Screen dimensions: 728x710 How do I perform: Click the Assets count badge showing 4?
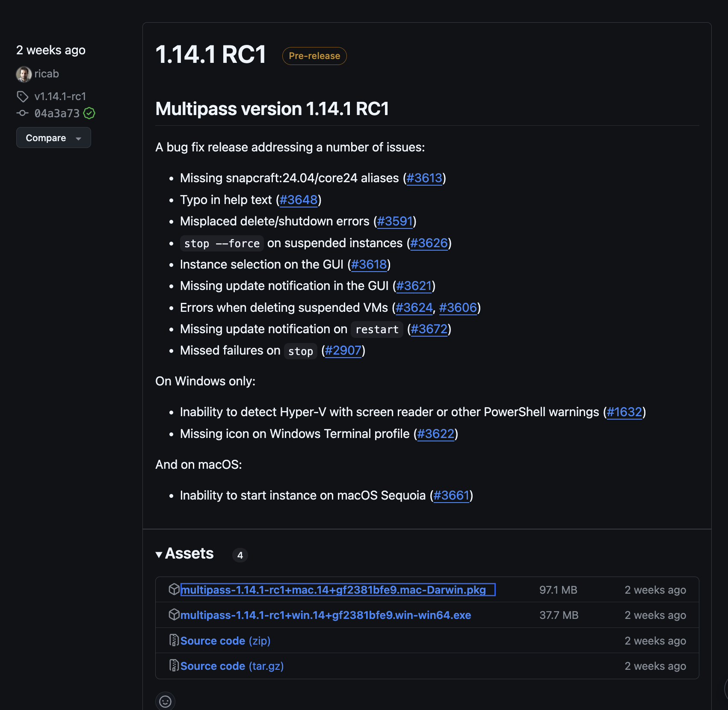[x=240, y=555]
